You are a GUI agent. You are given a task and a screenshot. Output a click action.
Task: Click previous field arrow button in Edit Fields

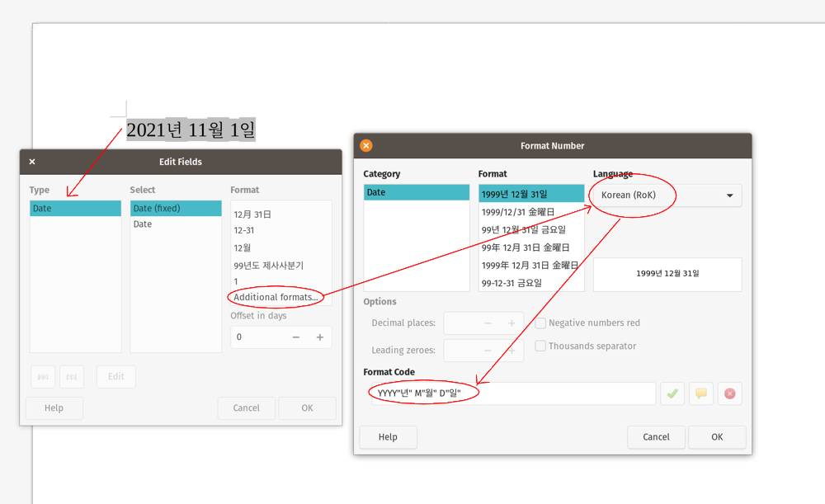tap(43, 377)
